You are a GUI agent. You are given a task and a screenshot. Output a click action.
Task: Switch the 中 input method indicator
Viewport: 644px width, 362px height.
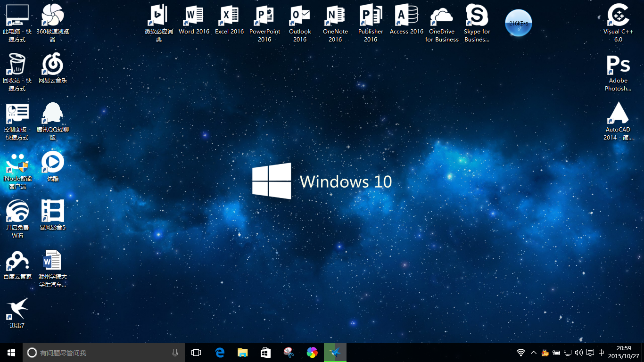tap(601, 353)
